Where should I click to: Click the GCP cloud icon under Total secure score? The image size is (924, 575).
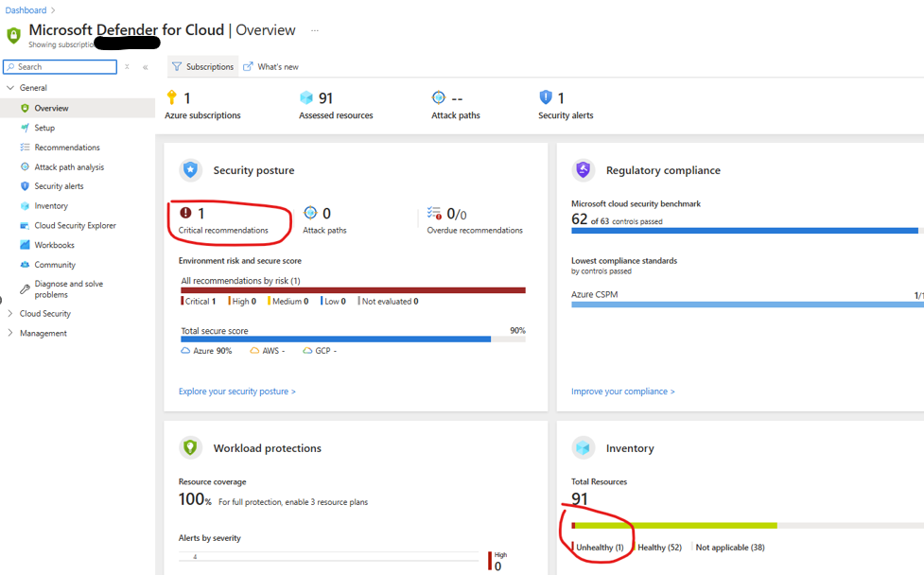click(x=307, y=351)
